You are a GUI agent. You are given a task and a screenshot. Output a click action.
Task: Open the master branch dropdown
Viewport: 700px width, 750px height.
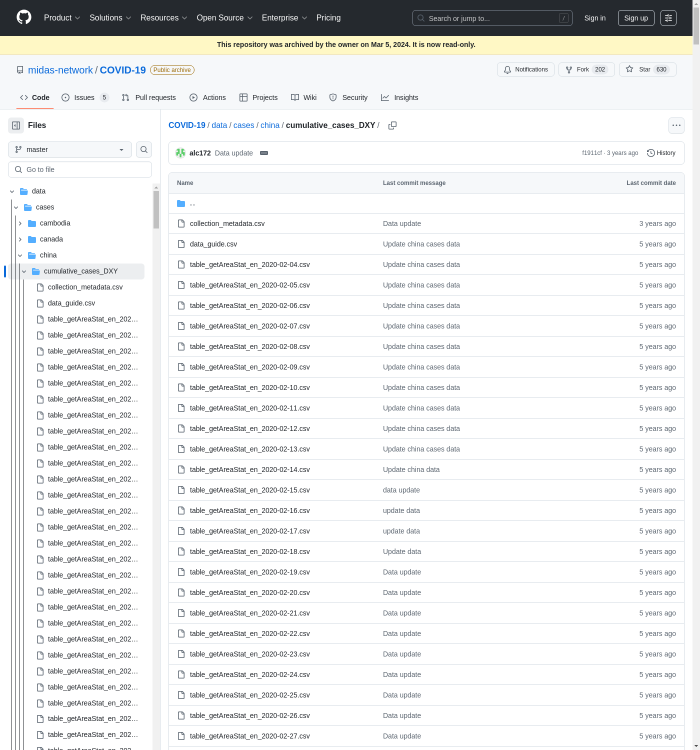(70, 149)
